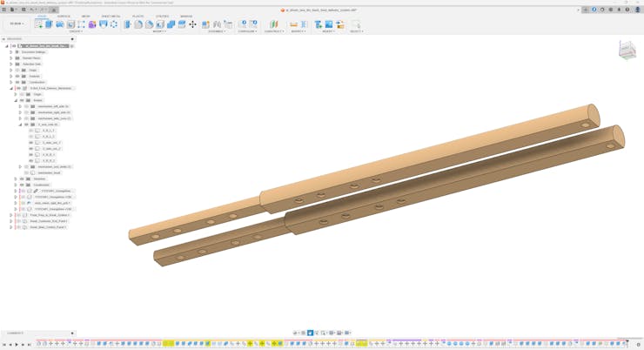
Task: Open the DESIGN workspace dropdown
Action: click(17, 24)
